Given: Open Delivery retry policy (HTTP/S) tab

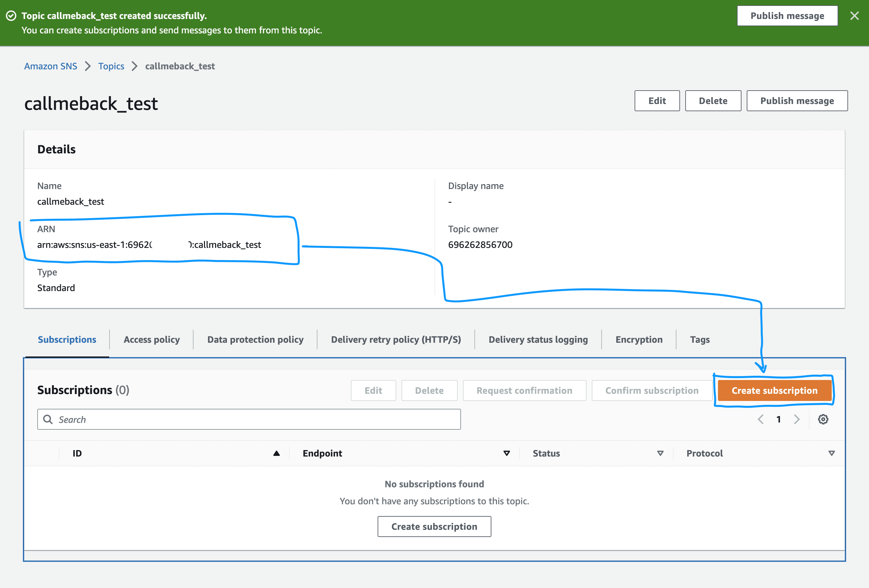Looking at the screenshot, I should point(396,340).
